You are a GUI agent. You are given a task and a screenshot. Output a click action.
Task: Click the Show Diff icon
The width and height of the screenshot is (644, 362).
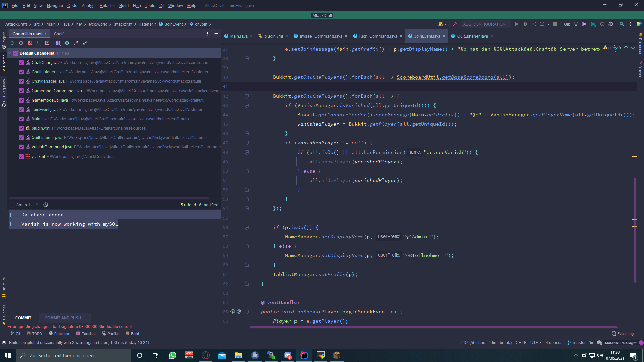[x=30, y=43]
